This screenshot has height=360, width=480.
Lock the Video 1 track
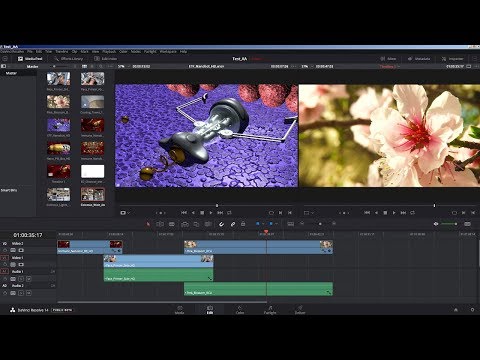pos(5,264)
